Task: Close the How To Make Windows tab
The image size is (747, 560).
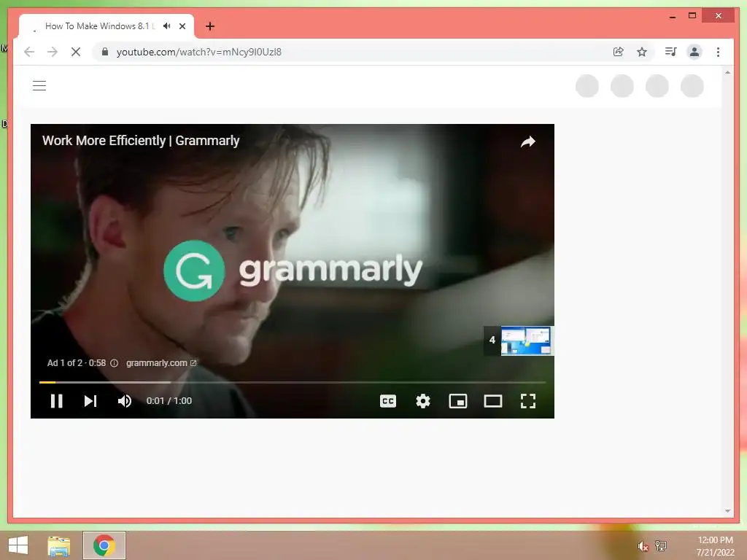Action: click(x=182, y=26)
